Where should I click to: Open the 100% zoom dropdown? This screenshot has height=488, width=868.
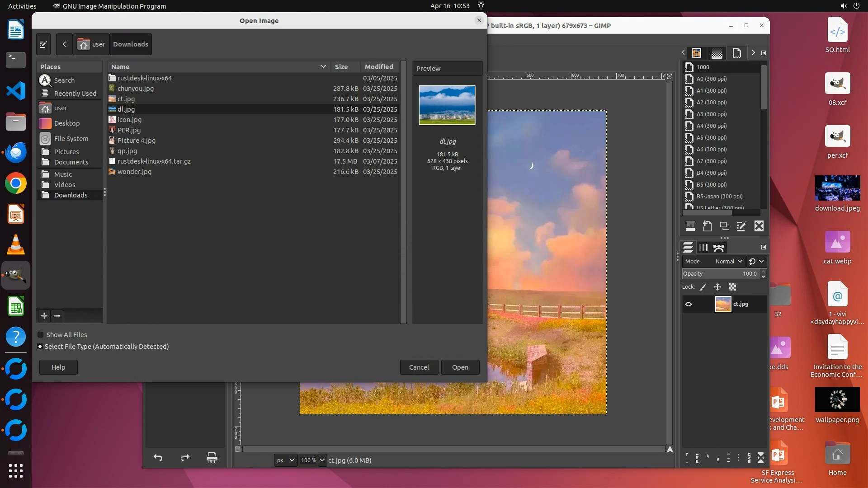322,460
